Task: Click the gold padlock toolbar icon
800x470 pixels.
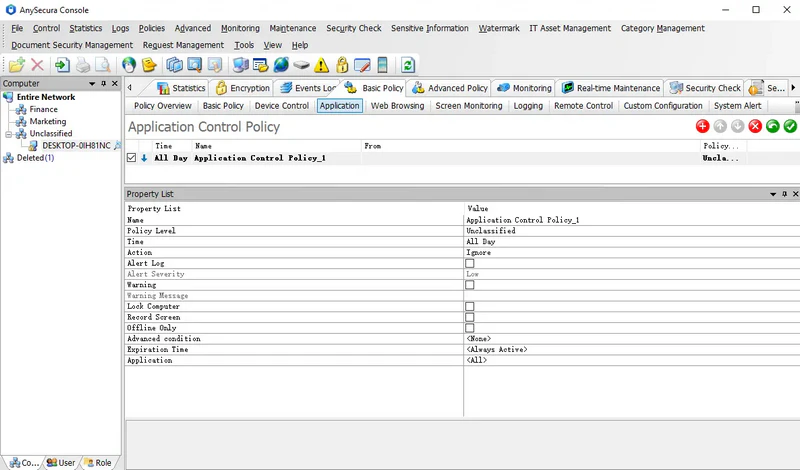Action: pyautogui.click(x=342, y=65)
